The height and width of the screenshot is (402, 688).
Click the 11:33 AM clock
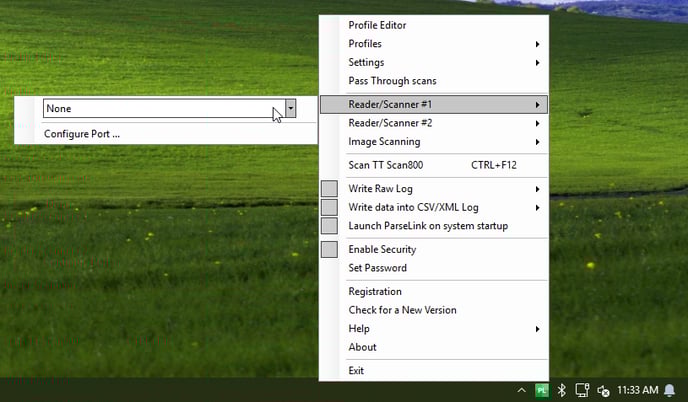[638, 390]
